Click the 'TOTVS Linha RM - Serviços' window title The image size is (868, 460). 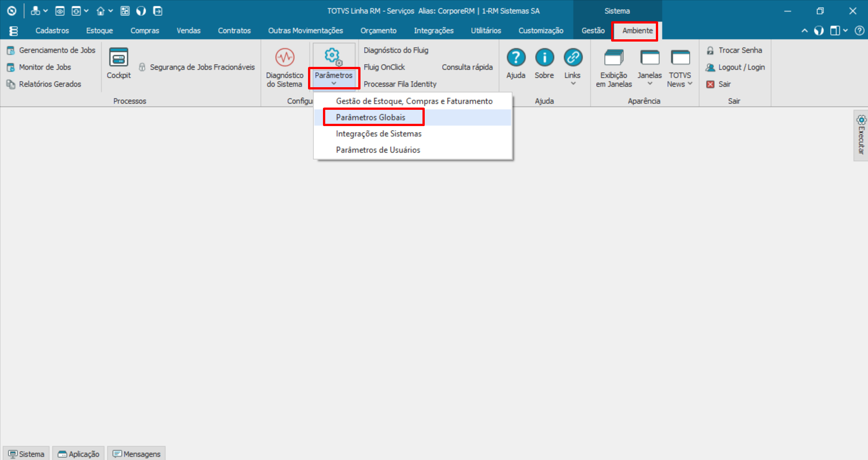coord(371,11)
